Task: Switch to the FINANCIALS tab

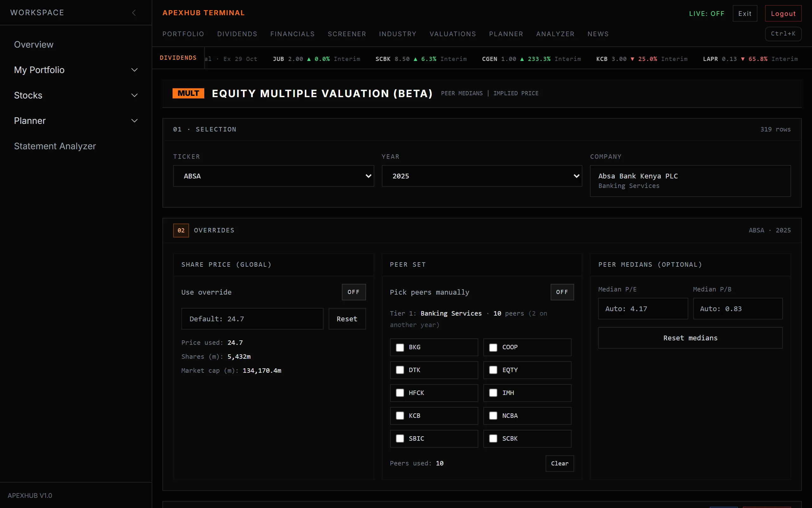Action: 292,34
